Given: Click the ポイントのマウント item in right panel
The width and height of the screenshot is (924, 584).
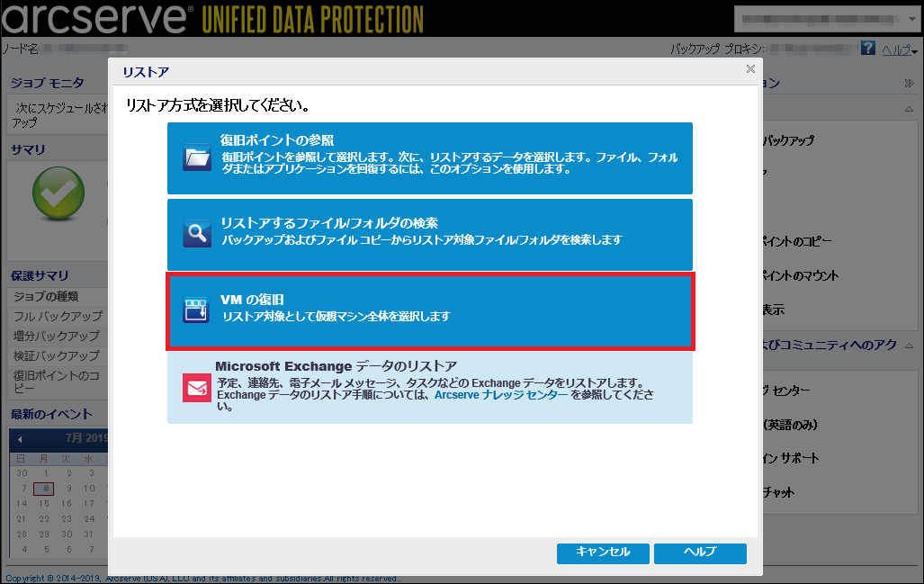Looking at the screenshot, I should click(800, 275).
